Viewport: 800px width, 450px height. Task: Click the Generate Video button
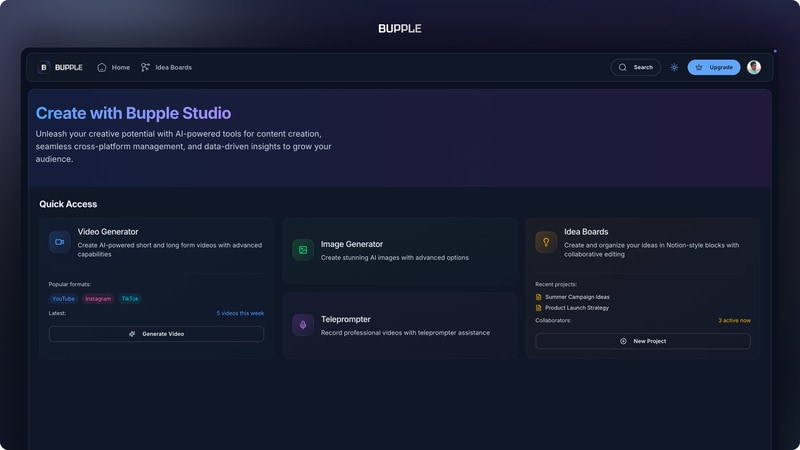coord(156,334)
